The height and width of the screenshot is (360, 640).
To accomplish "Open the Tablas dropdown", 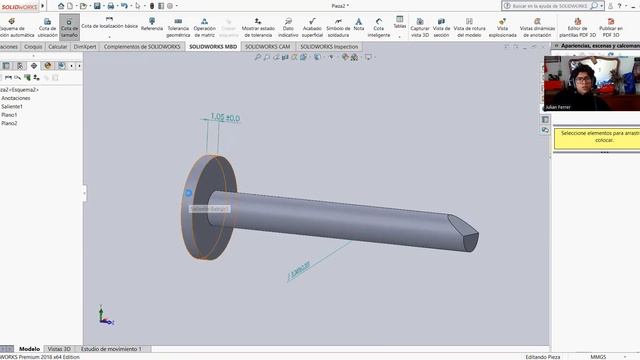I will click(400, 27).
